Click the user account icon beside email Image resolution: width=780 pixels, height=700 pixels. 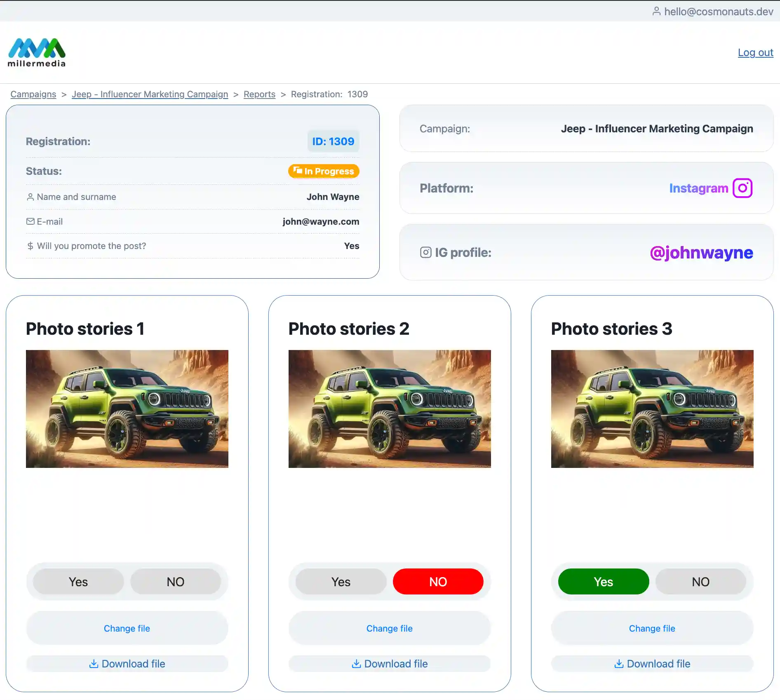(656, 11)
